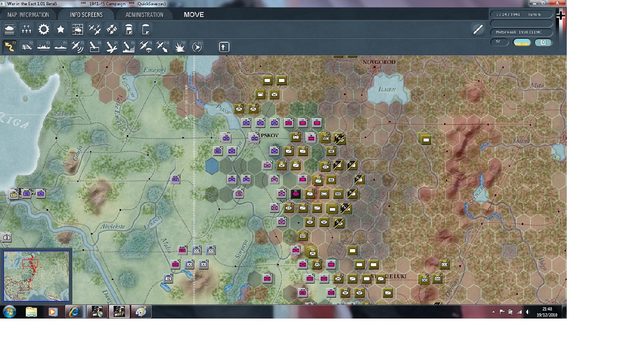Open Windows Explorer from the taskbar
The height and width of the screenshot is (362, 644).
pos(31,312)
